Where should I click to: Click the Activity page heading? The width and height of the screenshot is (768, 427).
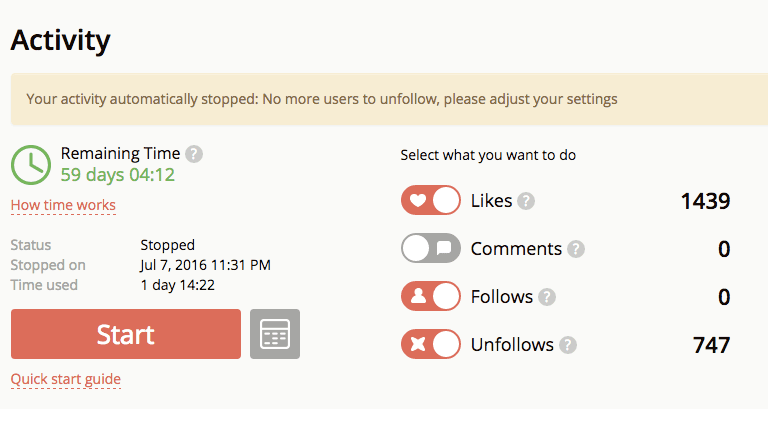[60, 41]
